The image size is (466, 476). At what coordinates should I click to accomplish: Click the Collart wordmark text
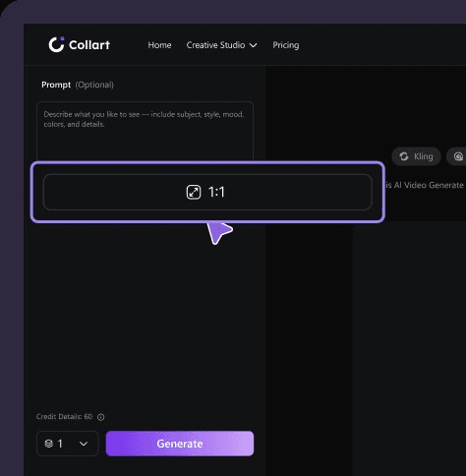pyautogui.click(x=89, y=45)
